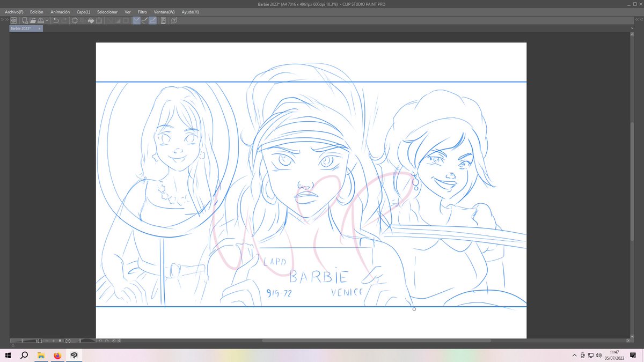Open Windows search from taskbar

click(24, 355)
